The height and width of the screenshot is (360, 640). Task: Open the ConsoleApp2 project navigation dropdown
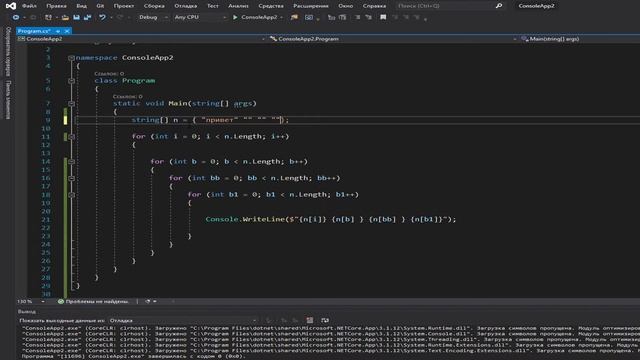point(141,39)
